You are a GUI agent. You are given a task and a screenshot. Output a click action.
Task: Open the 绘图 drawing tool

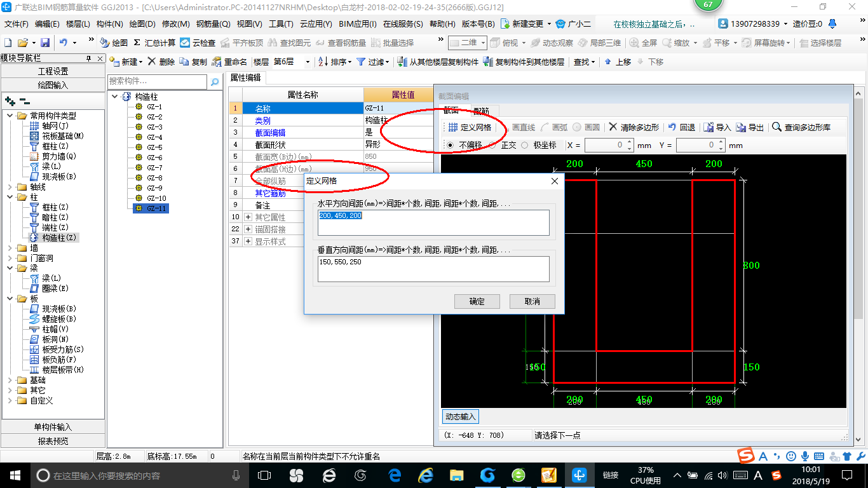114,43
